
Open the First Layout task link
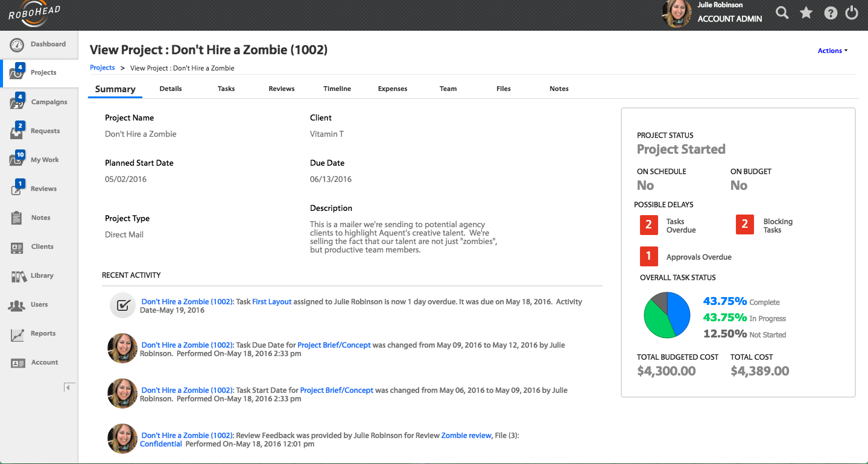pyautogui.click(x=272, y=301)
